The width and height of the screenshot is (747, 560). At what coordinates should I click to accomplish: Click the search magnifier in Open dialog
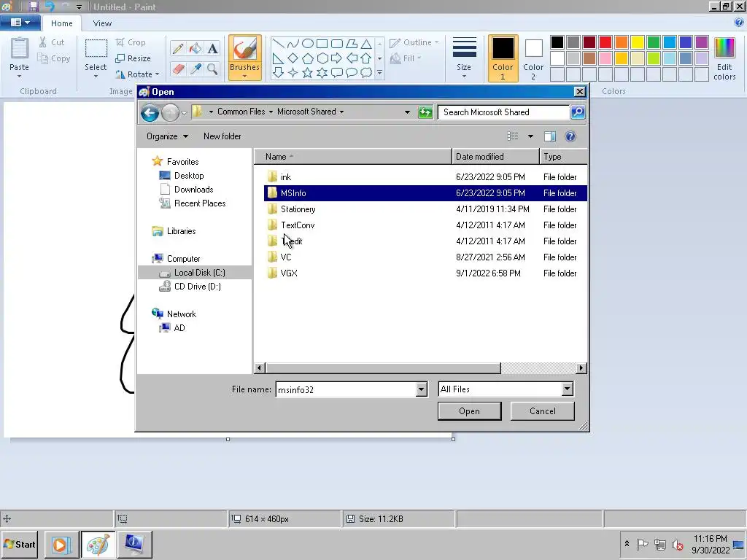tap(578, 112)
